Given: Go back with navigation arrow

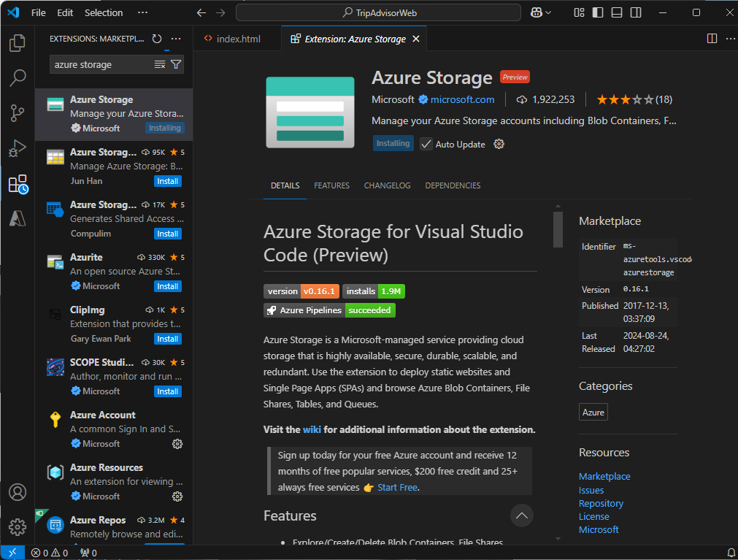Looking at the screenshot, I should (x=201, y=12).
